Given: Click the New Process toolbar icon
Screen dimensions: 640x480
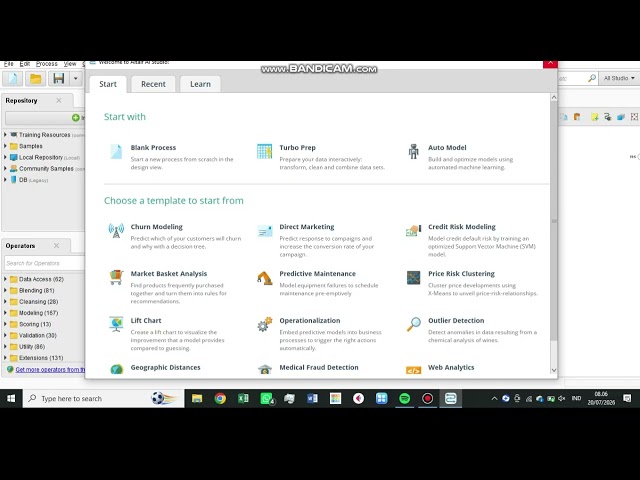Looking at the screenshot, I should [x=13, y=78].
